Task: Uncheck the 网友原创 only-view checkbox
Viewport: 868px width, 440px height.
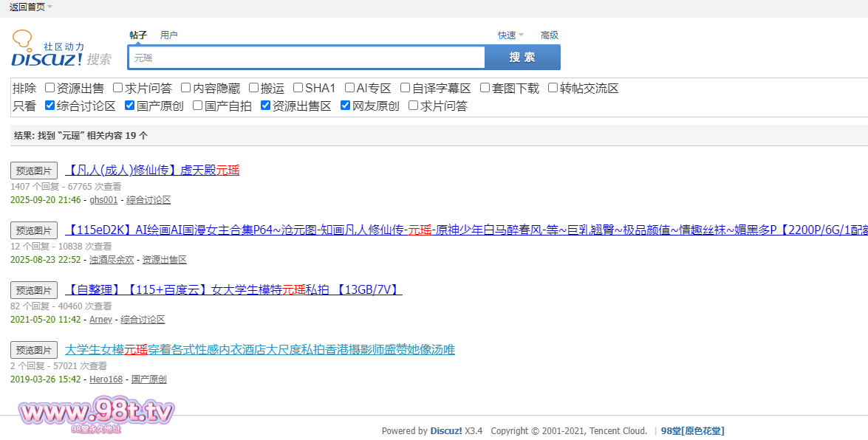Action: 346,106
